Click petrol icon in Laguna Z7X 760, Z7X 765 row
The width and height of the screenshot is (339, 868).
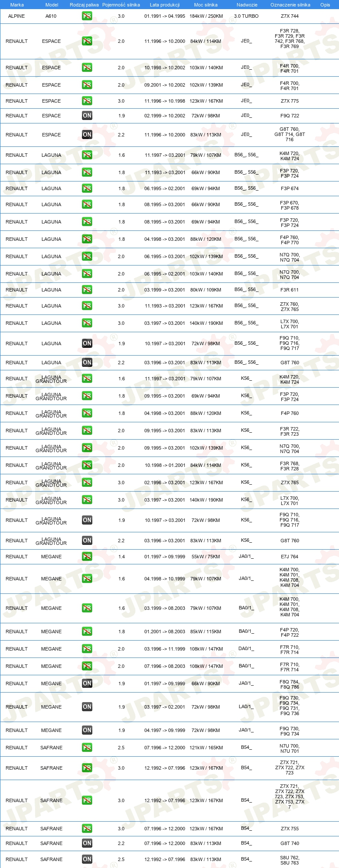[x=87, y=306]
